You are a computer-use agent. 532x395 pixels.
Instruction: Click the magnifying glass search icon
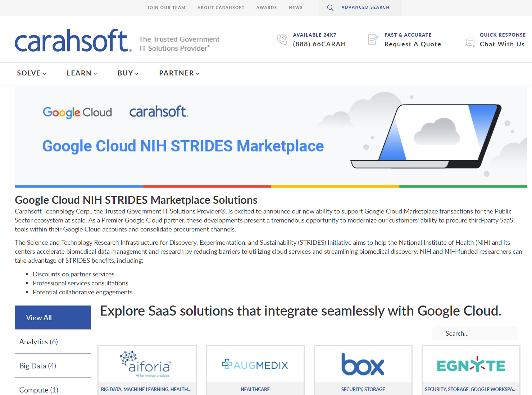330,8
